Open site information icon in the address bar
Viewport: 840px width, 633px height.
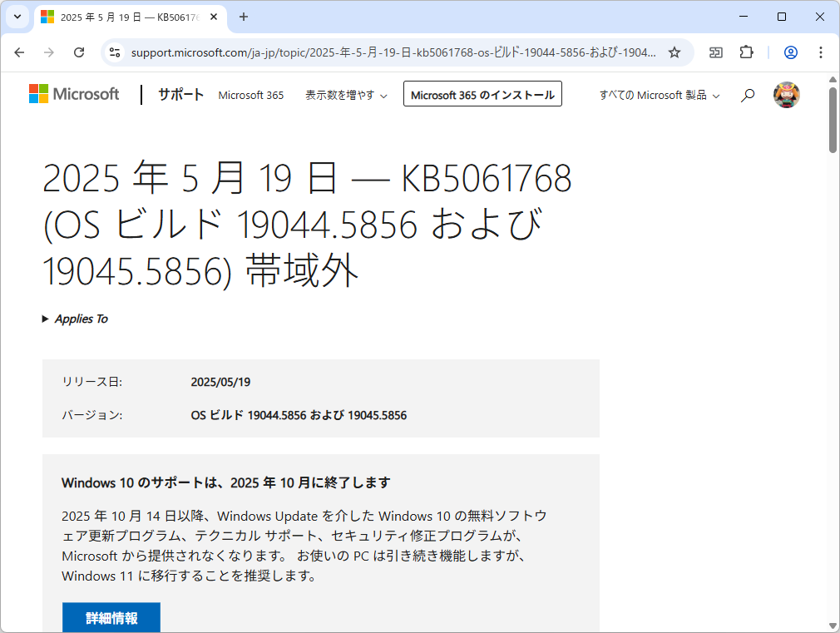(x=113, y=52)
